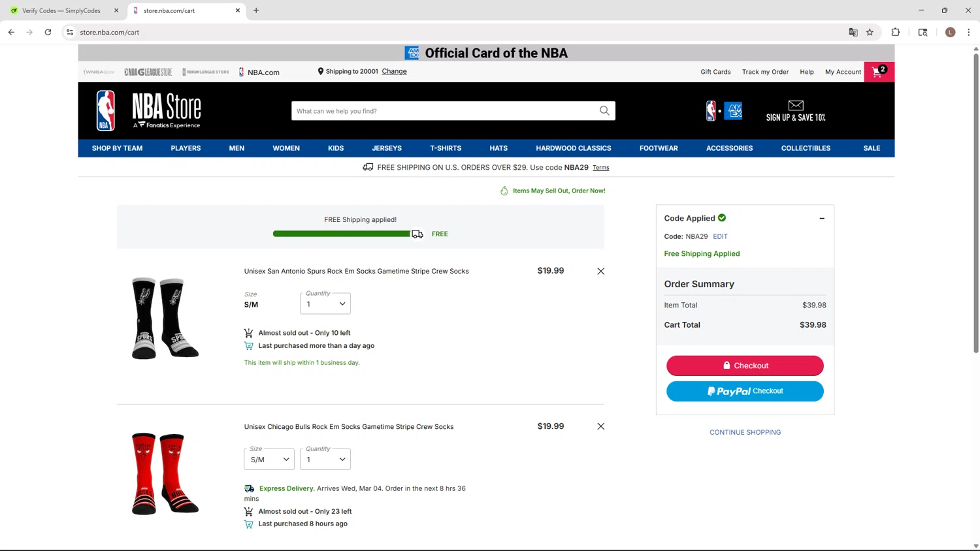Click the browser back arrow
Viewport: 980px width, 551px height.
11,32
